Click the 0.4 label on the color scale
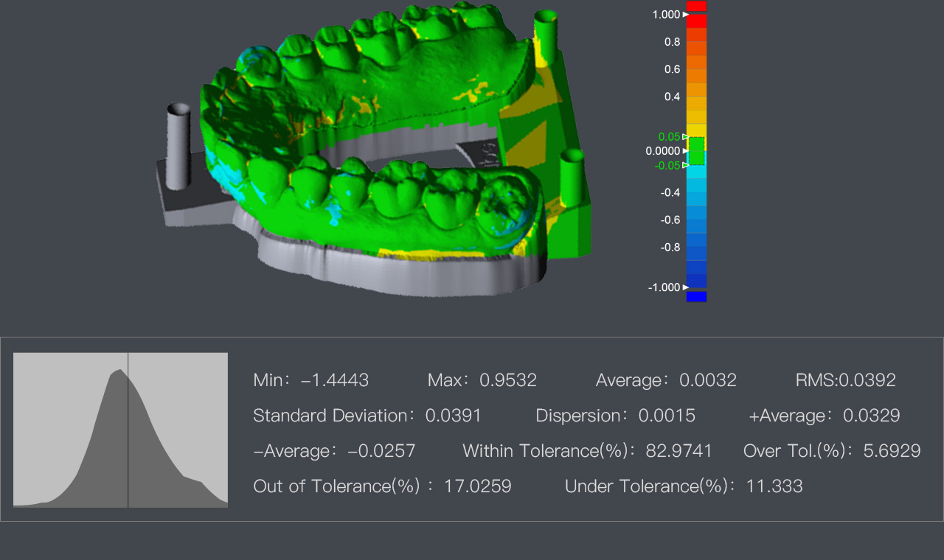This screenshot has height=560, width=944. pos(672,97)
